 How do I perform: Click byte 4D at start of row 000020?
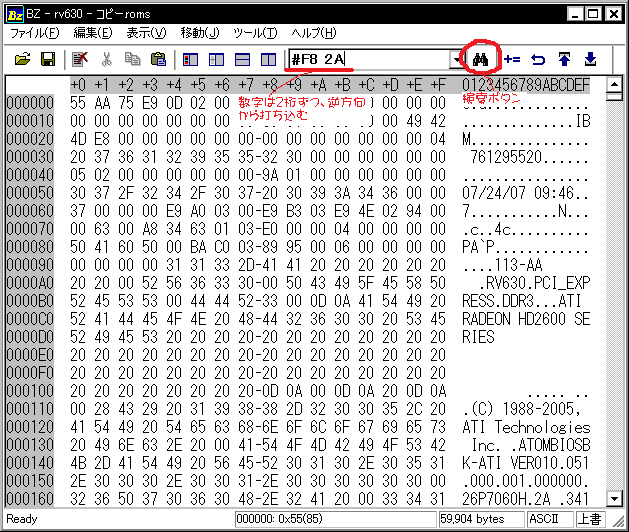[x=78, y=139]
